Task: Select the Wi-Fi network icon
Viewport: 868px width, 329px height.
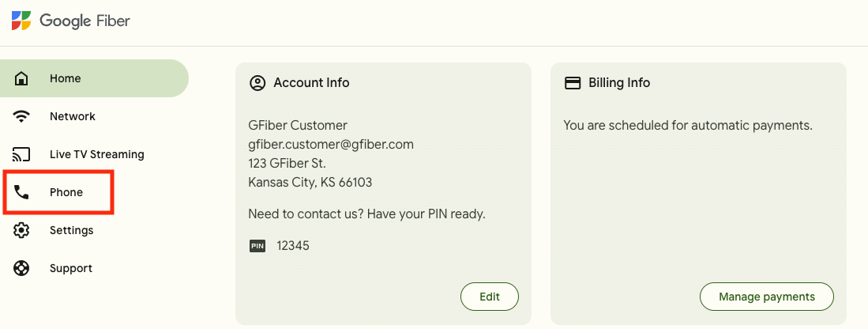Action: point(22,116)
